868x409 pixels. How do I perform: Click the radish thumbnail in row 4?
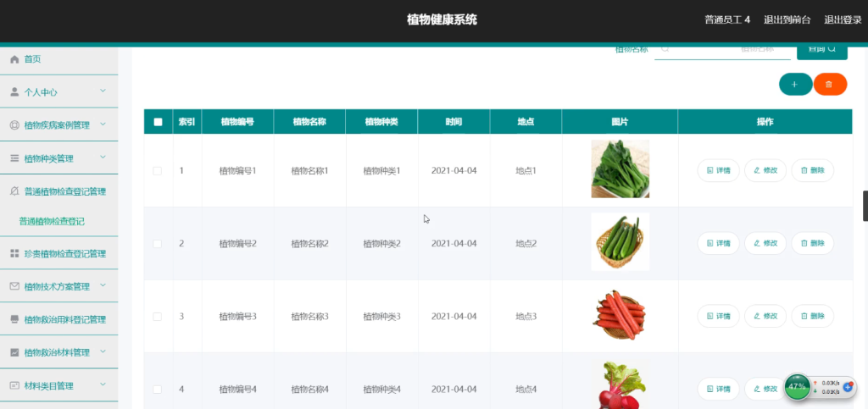coord(620,384)
